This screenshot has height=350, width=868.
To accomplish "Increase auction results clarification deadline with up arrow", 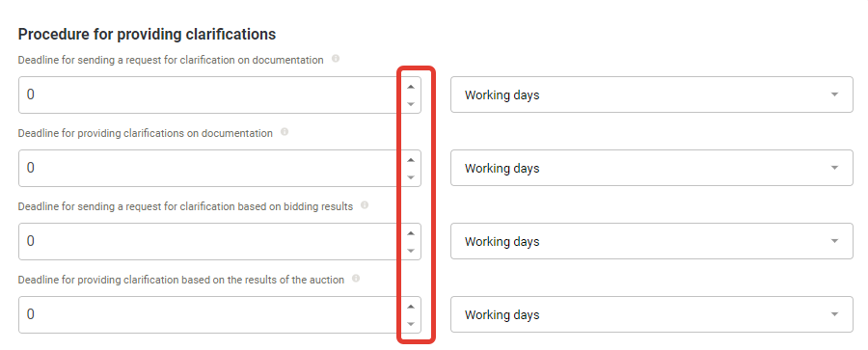I will coord(411,307).
